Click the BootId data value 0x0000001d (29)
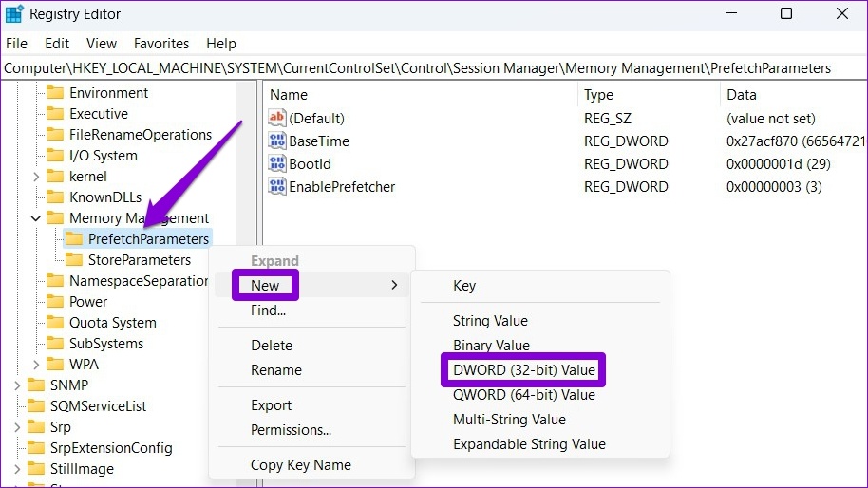This screenshot has height=488, width=868. coord(779,163)
